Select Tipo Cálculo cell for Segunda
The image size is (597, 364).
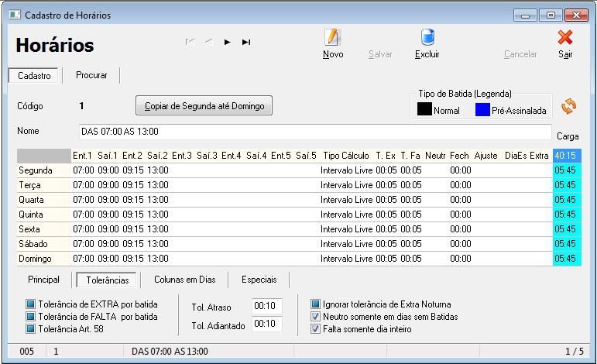tap(346, 170)
